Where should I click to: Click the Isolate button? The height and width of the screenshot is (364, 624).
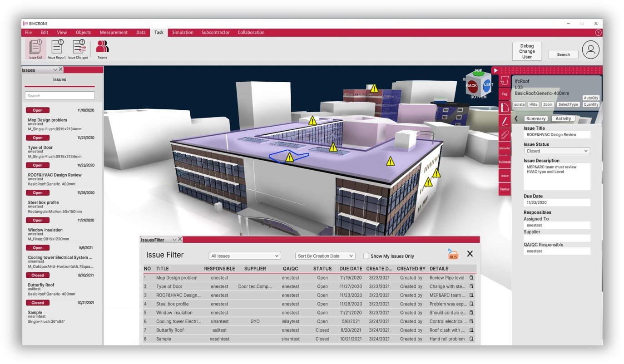point(519,104)
